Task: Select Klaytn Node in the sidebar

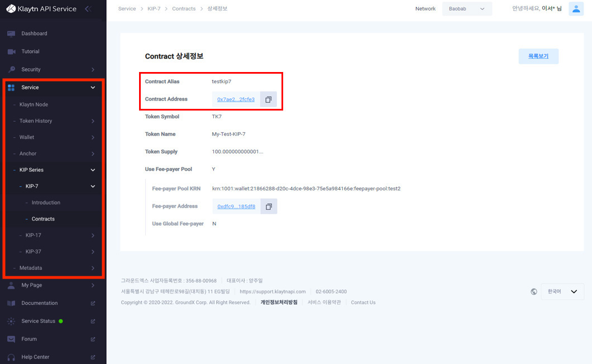Action: [x=34, y=104]
